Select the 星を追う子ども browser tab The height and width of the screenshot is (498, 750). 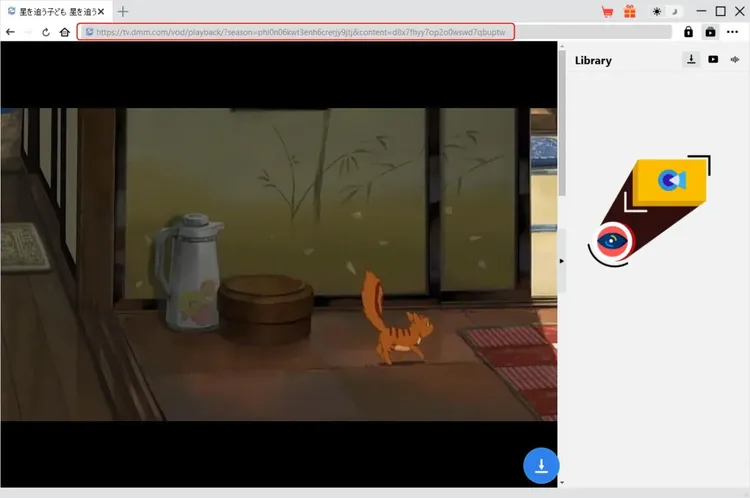[x=55, y=11]
